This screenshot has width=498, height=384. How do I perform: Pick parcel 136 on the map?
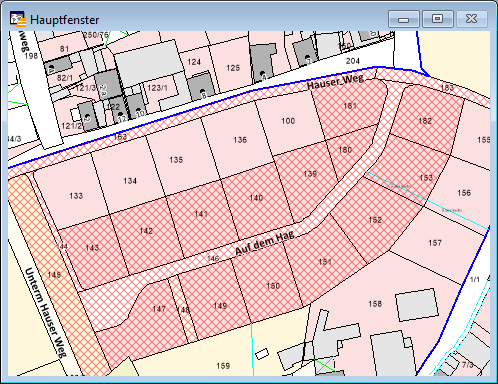(x=240, y=140)
